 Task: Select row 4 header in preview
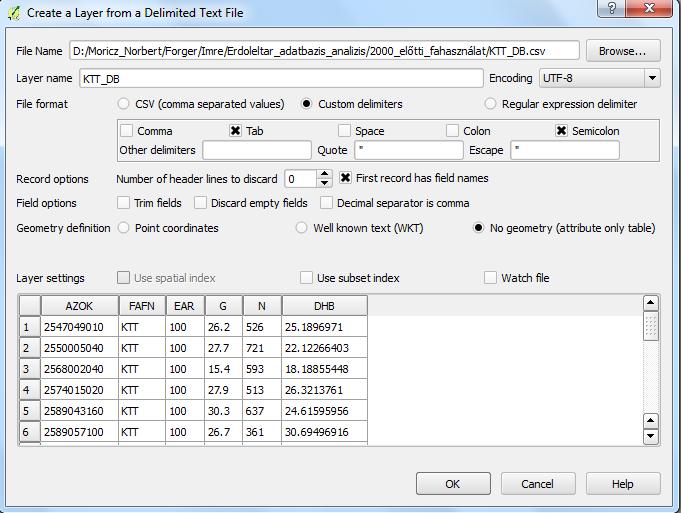click(x=30, y=390)
